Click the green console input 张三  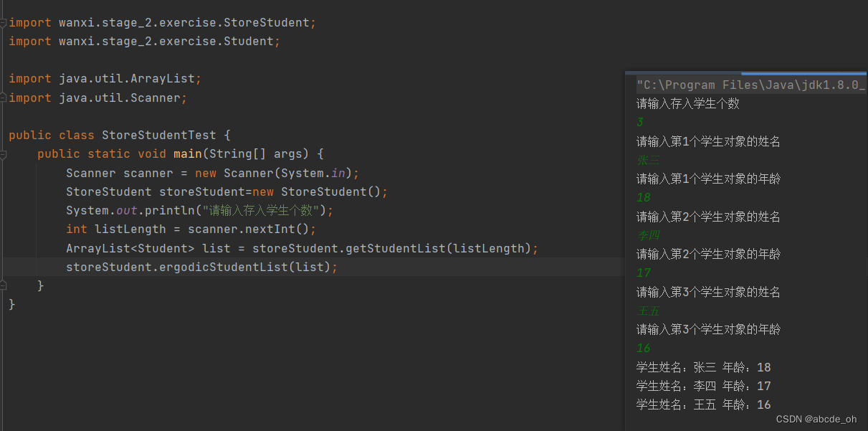[x=648, y=160]
